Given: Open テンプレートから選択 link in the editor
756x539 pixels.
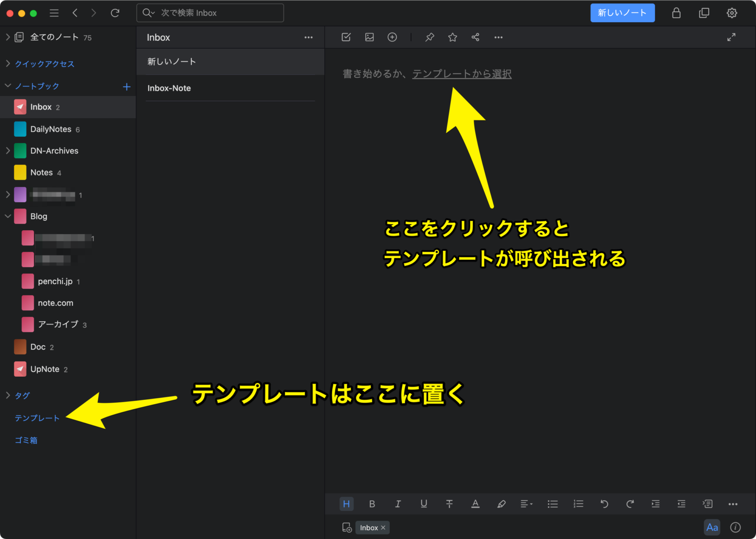Looking at the screenshot, I should point(462,74).
